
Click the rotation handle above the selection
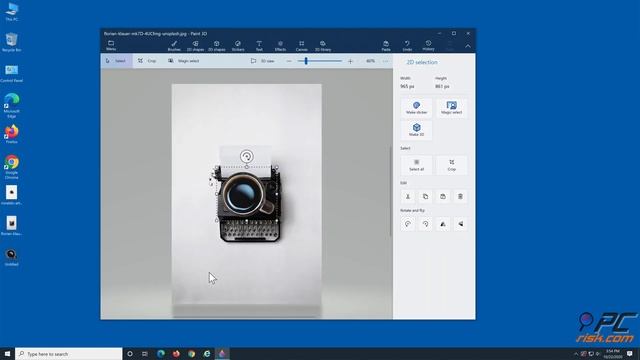click(247, 156)
